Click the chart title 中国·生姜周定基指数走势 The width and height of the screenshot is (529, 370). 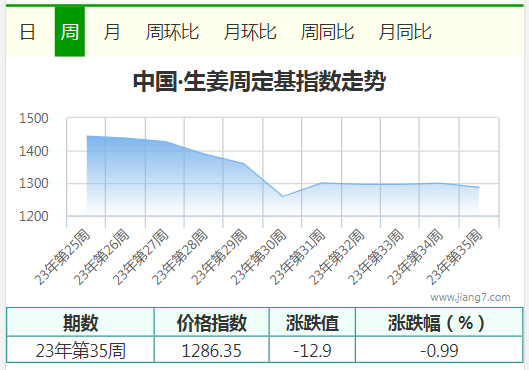pos(259,81)
